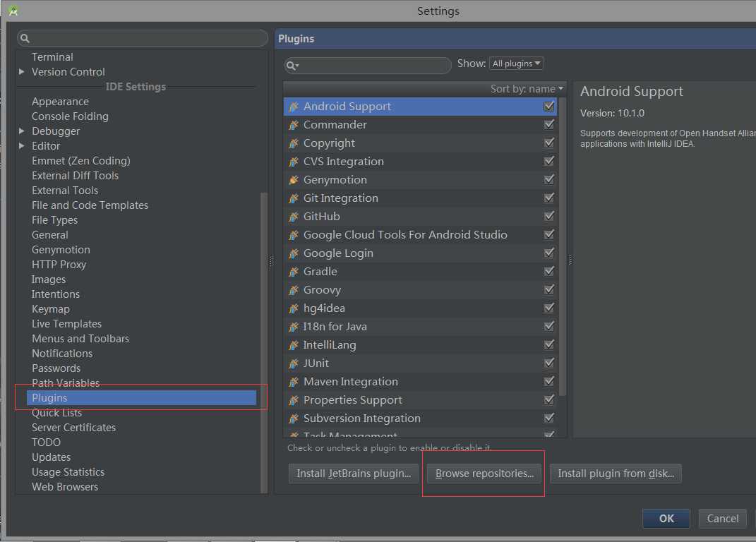Uncheck the GitHub plugin checkbox
Image resolution: width=756 pixels, height=542 pixels.
click(548, 216)
